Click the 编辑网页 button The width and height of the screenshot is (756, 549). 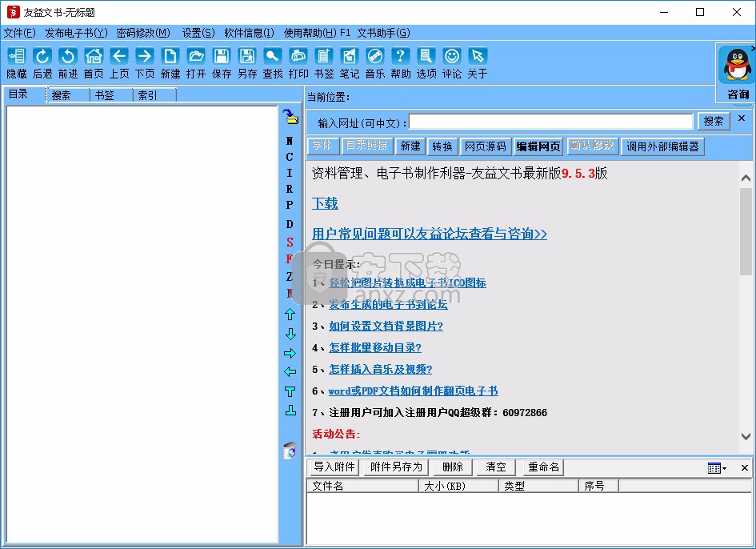click(538, 146)
